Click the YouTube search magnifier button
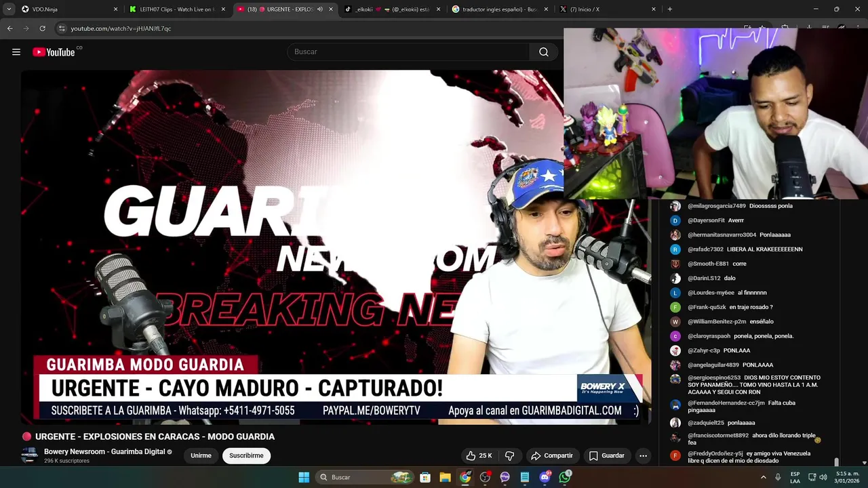The image size is (868, 488). (544, 52)
